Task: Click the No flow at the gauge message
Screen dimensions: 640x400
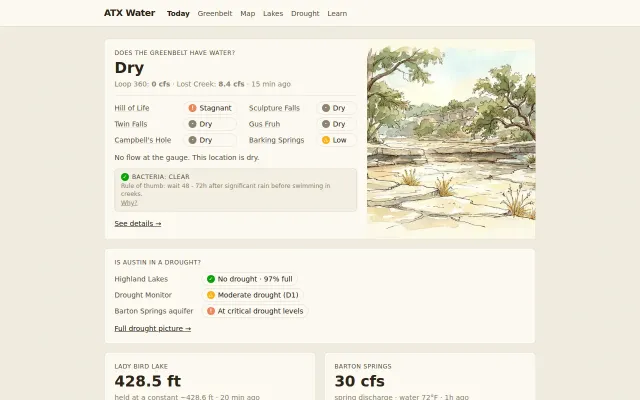Action: pos(187,158)
